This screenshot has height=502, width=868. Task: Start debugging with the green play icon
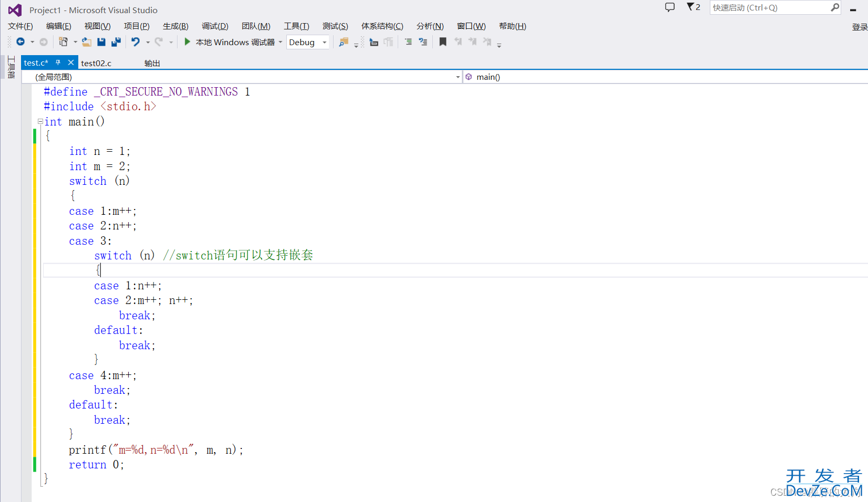coord(188,42)
